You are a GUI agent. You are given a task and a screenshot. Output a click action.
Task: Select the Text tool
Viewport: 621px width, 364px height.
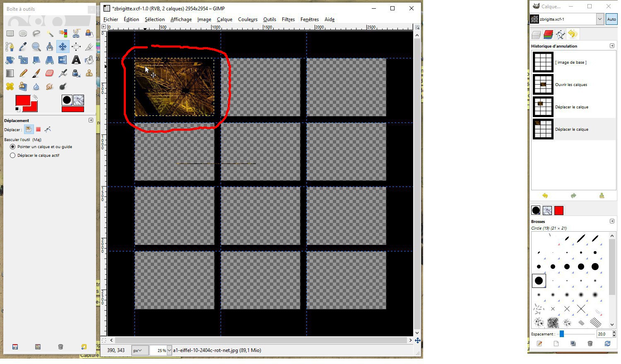pos(76,60)
